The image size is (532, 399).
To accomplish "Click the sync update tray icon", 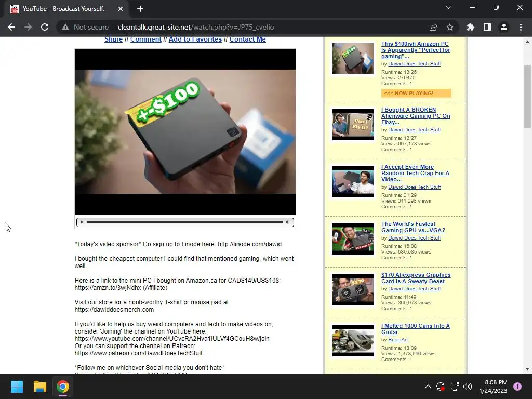I will click(x=441, y=387).
